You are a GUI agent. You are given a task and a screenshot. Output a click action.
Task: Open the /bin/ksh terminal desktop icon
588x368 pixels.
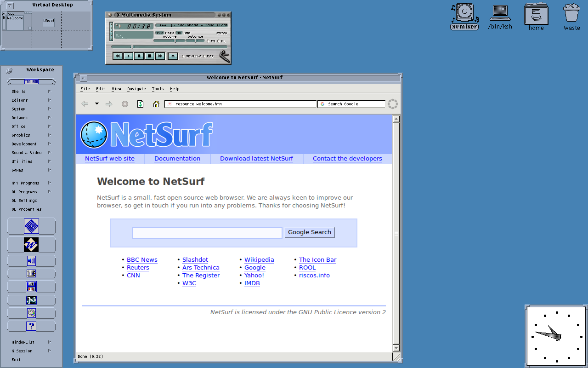click(500, 17)
